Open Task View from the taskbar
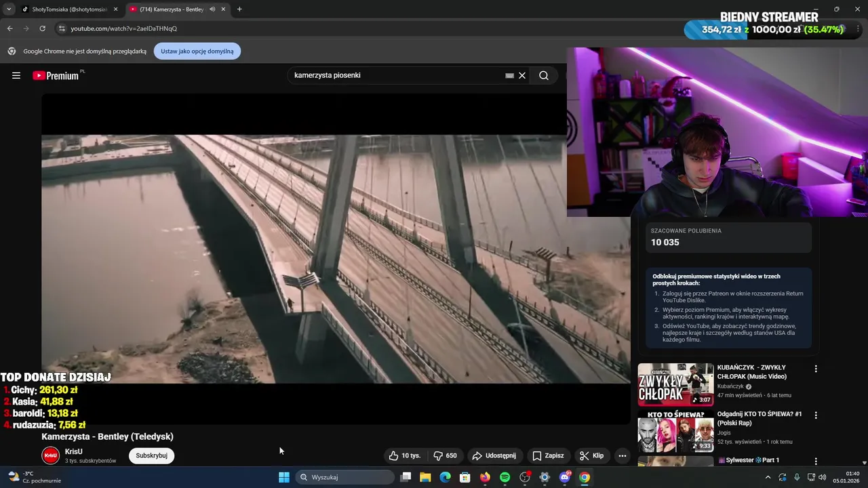Screen dimensions: 868x488 (406, 477)
